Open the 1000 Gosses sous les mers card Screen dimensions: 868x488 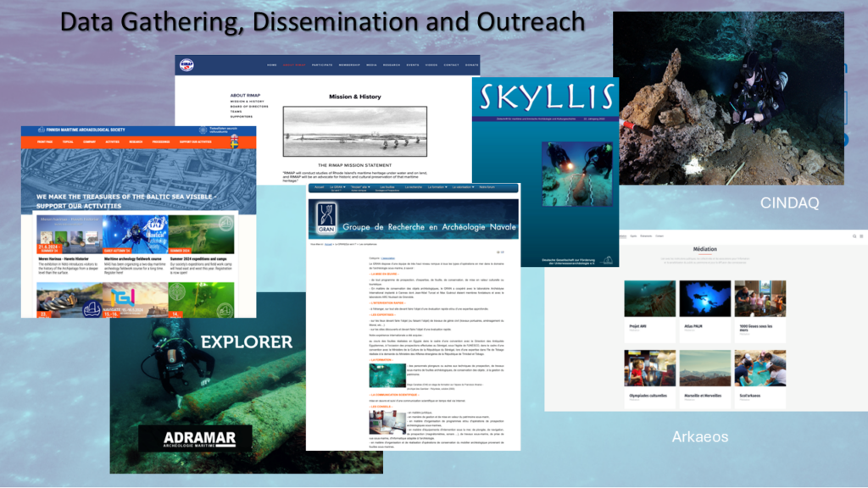point(760,312)
